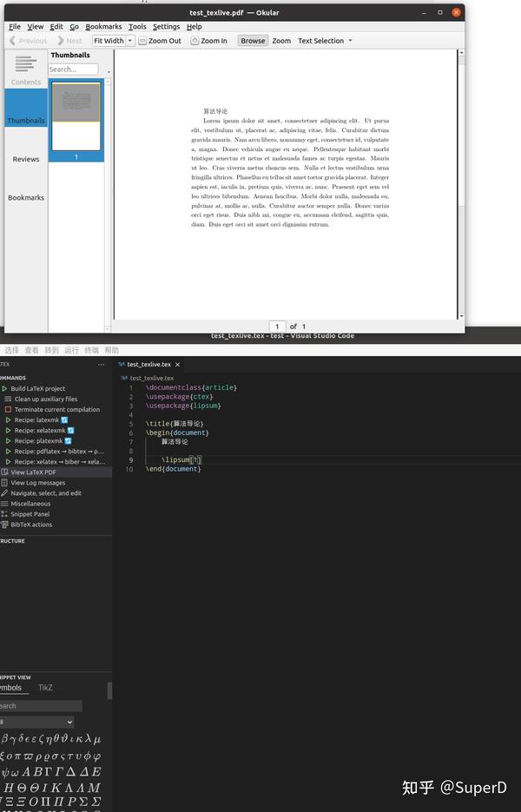Screen dimensions: 521x812
Task: Select Zoom tool mode in Okular
Action: click(x=281, y=41)
